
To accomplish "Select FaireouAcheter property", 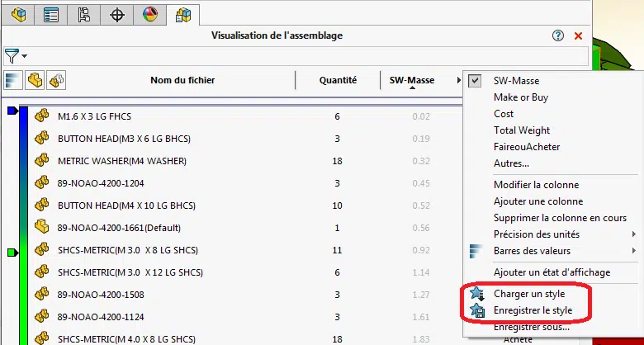I will (x=527, y=147).
